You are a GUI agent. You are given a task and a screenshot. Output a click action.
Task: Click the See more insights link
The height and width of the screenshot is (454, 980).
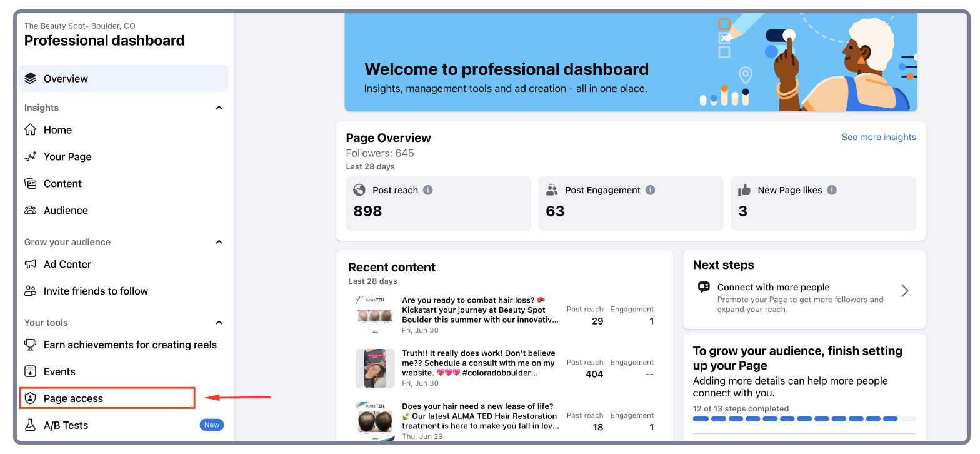point(878,138)
